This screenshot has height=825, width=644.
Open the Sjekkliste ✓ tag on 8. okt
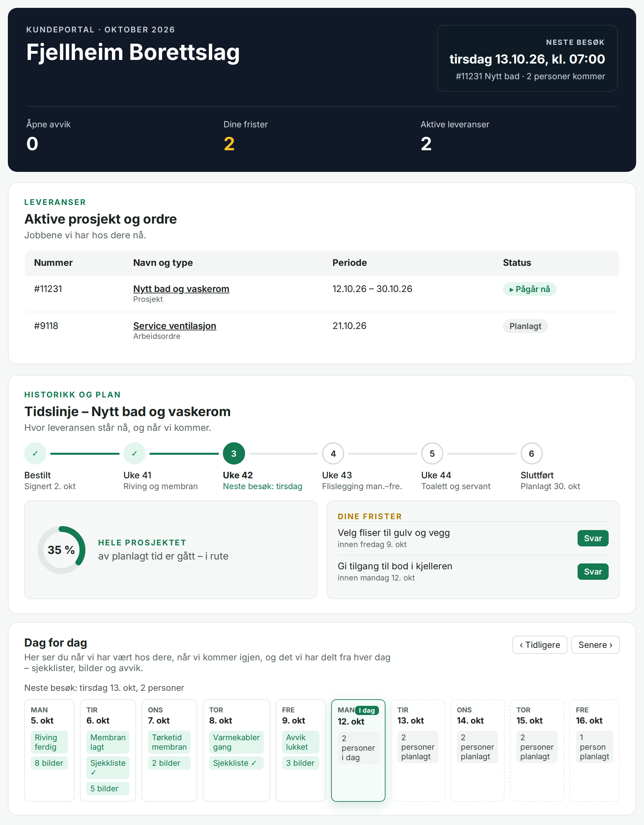pos(236,763)
